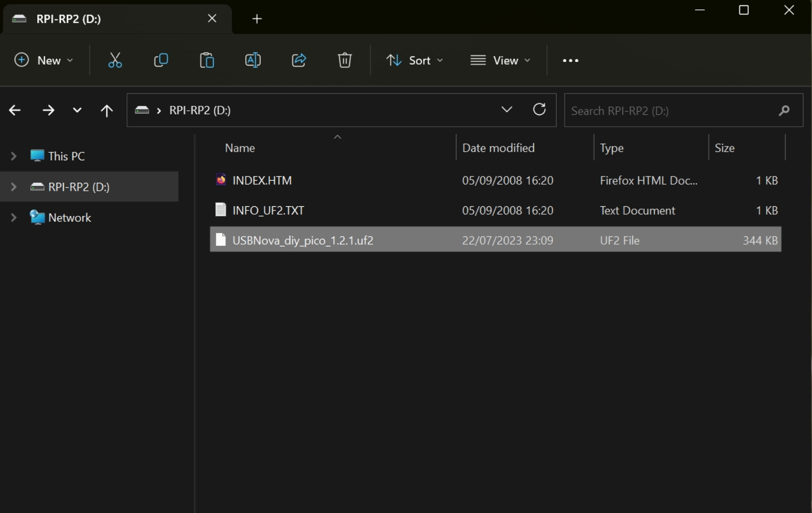This screenshot has height=513, width=812.
Task: Select Network label in navigation pane
Action: (69, 218)
